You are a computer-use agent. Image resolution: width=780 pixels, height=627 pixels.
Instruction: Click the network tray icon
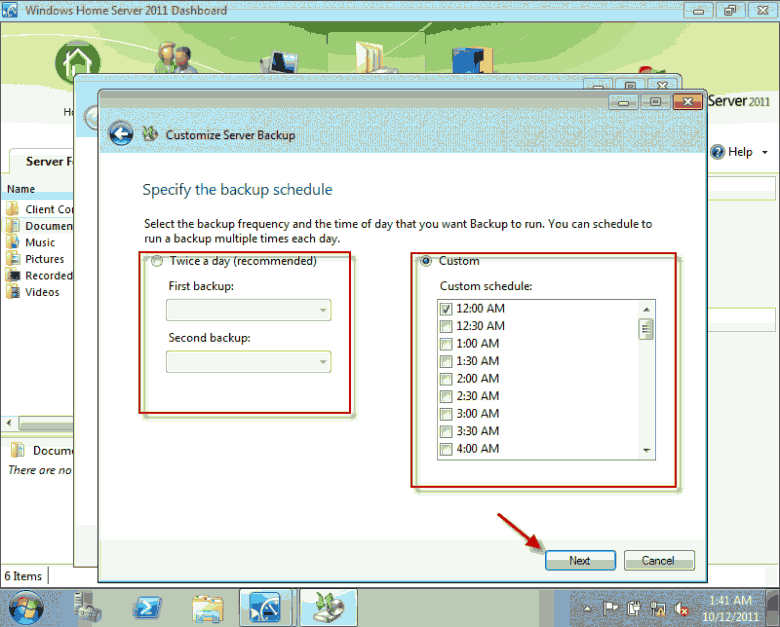tap(658, 608)
